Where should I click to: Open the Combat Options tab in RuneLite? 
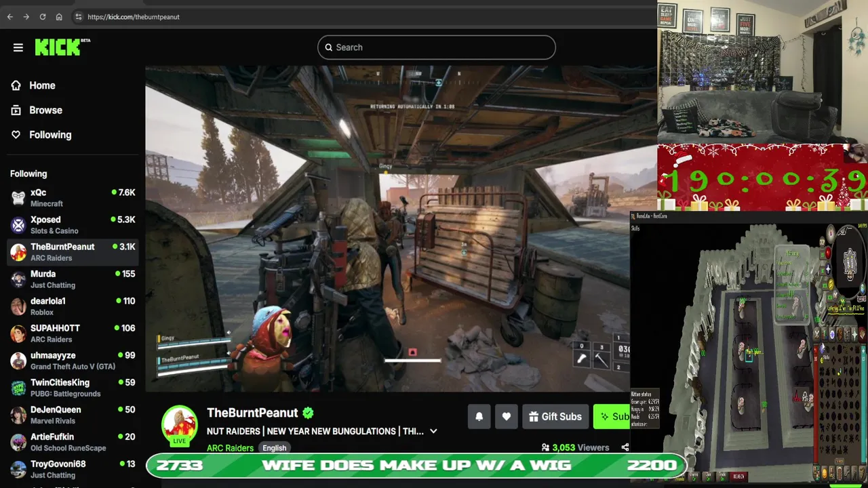816,335
